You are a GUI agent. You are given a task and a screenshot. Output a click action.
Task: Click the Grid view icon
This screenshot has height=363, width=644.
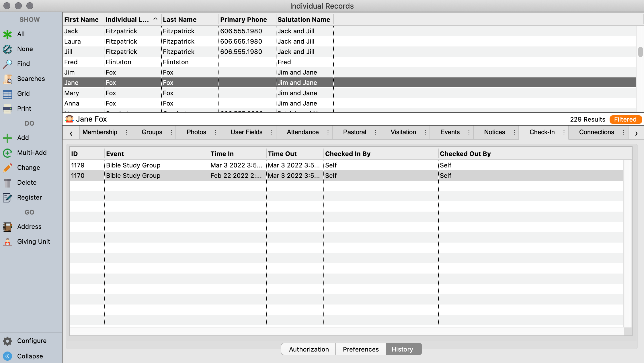(x=7, y=94)
